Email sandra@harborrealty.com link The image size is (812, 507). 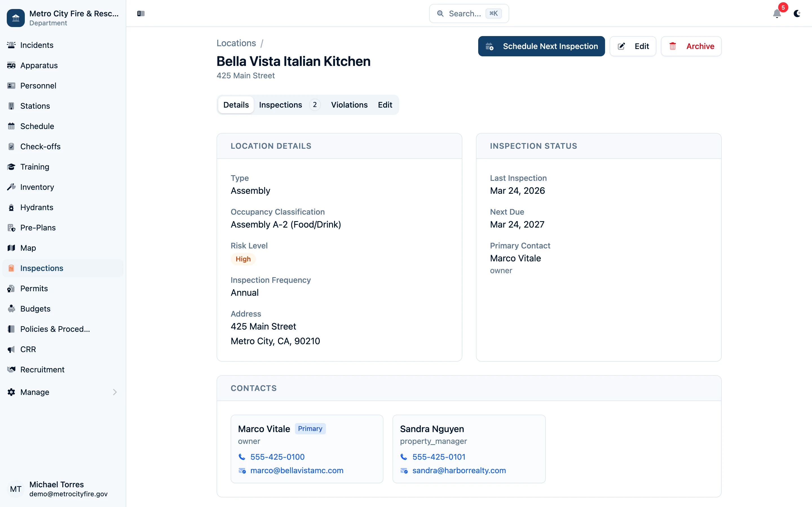459,470
